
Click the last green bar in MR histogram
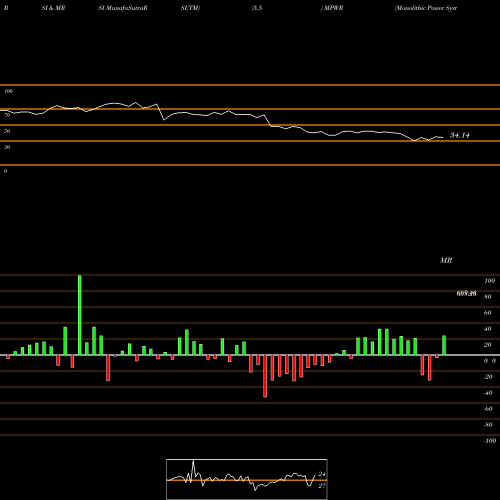444,345
